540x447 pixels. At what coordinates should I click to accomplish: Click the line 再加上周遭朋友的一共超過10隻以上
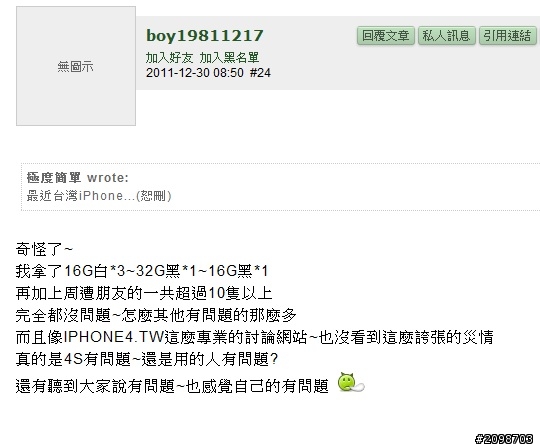coord(144,293)
